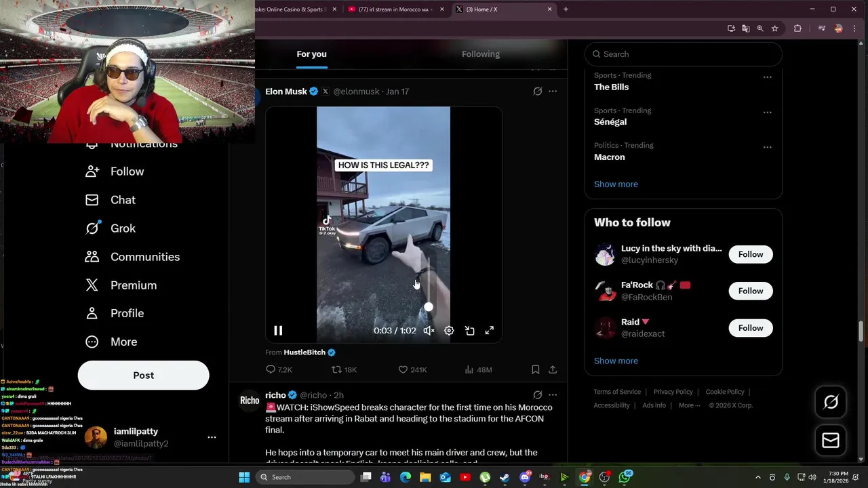The image size is (868, 488).
Task: Enter fullscreen on the video player
Action: (x=490, y=331)
